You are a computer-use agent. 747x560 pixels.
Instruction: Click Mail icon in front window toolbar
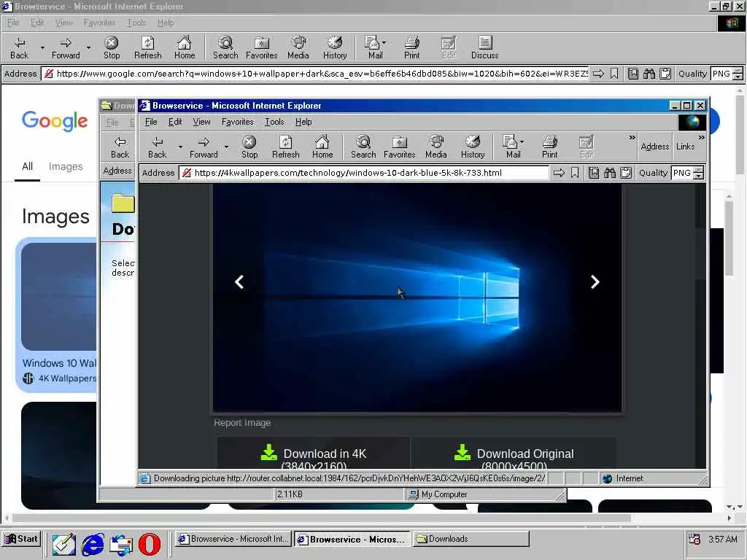coord(510,147)
